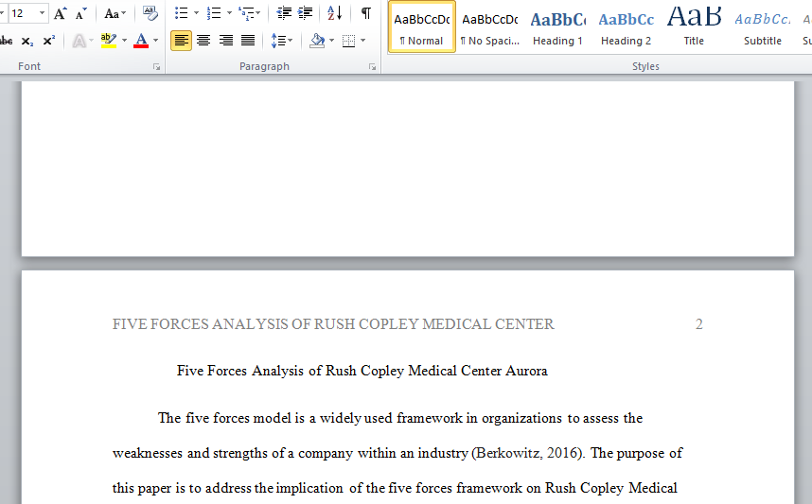The height and width of the screenshot is (504, 812).
Task: Toggle superscript formatting
Action: 48,41
